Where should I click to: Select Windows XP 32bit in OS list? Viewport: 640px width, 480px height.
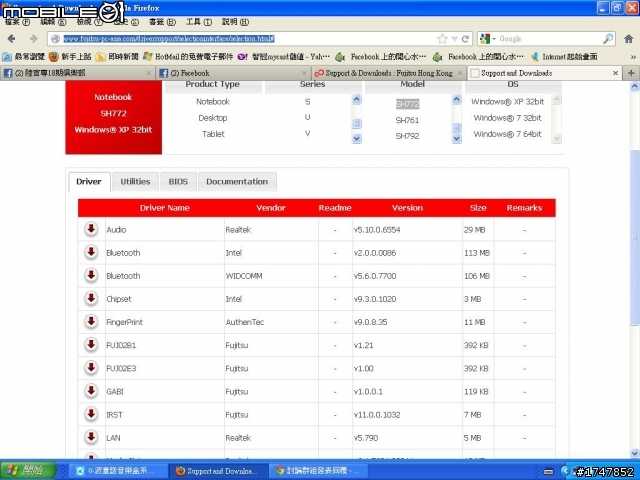(x=507, y=102)
